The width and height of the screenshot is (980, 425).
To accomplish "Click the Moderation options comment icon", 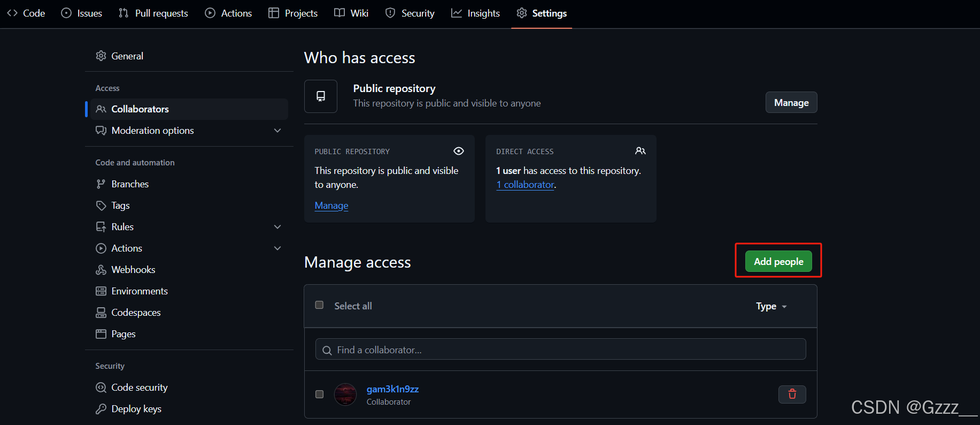I will (x=101, y=130).
